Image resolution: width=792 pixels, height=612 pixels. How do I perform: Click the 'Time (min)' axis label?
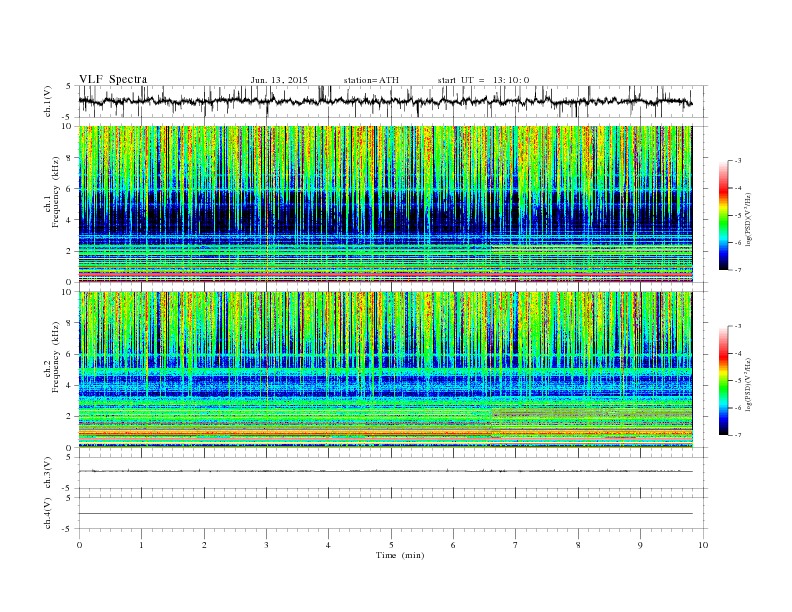(400, 555)
